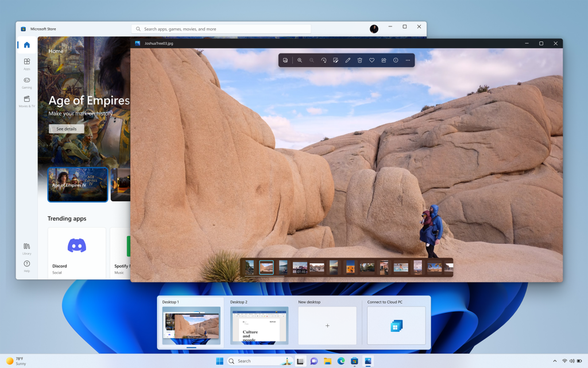Open the account profile menu in Store
The image size is (588, 368).
[x=374, y=28]
